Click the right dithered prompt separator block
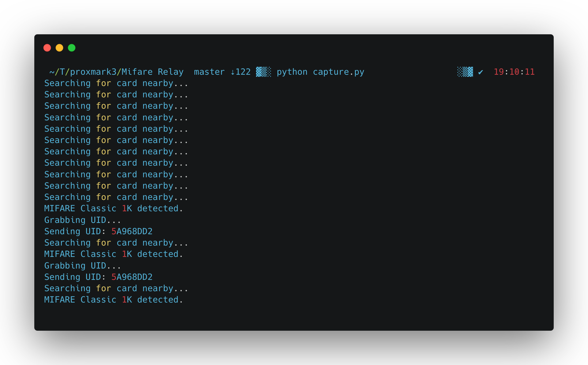588x365 pixels. pyautogui.click(x=465, y=72)
